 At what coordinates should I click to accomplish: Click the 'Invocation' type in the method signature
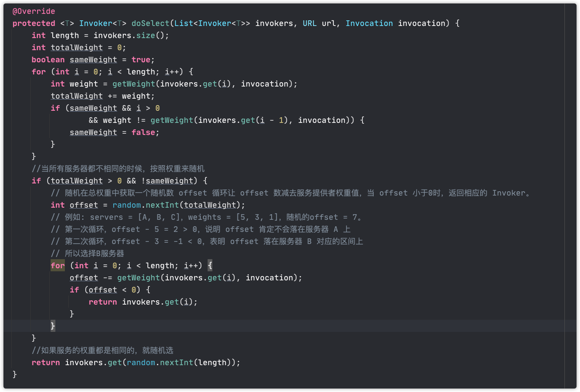coord(369,23)
